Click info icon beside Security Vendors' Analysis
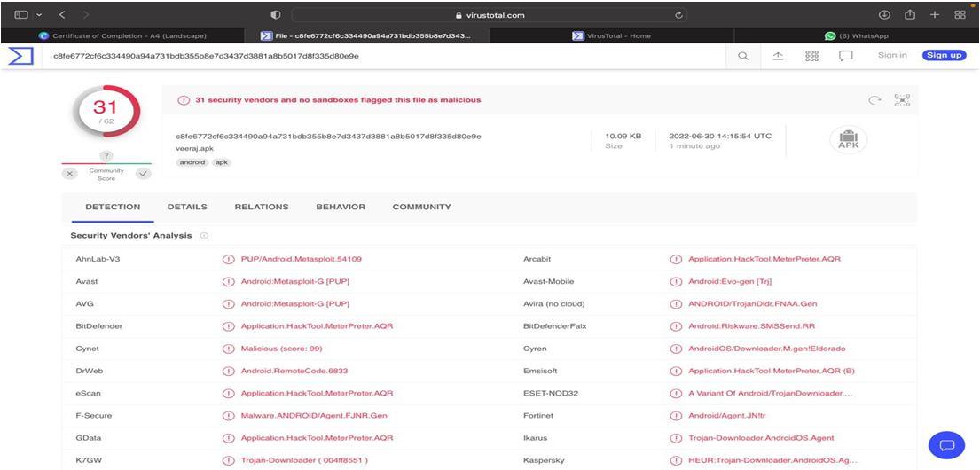The image size is (980, 470). click(x=204, y=236)
